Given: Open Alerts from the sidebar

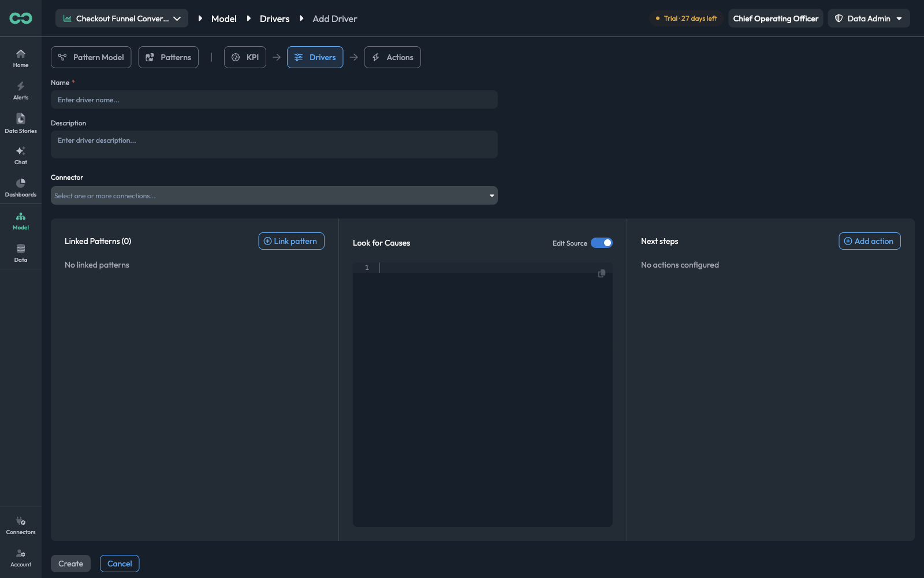Looking at the screenshot, I should click(21, 91).
